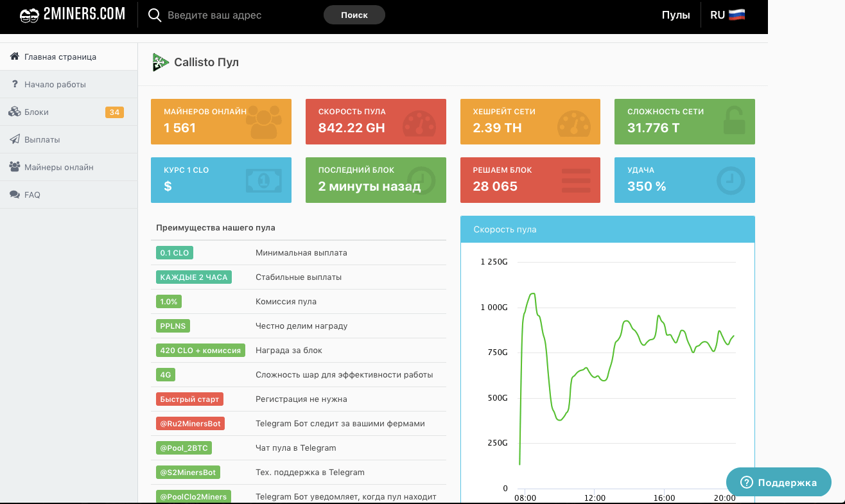Click the home icon in sidebar
845x504 pixels.
coord(14,56)
